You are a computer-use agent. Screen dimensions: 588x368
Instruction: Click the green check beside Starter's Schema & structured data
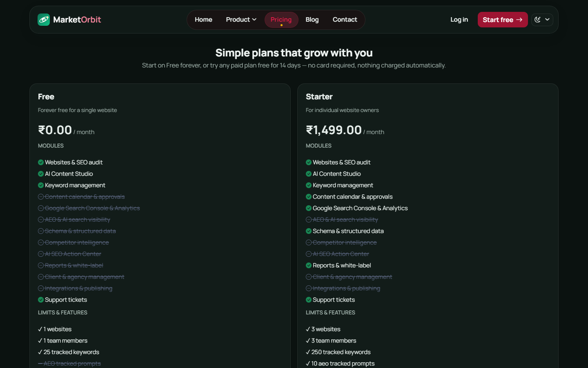pos(309,231)
